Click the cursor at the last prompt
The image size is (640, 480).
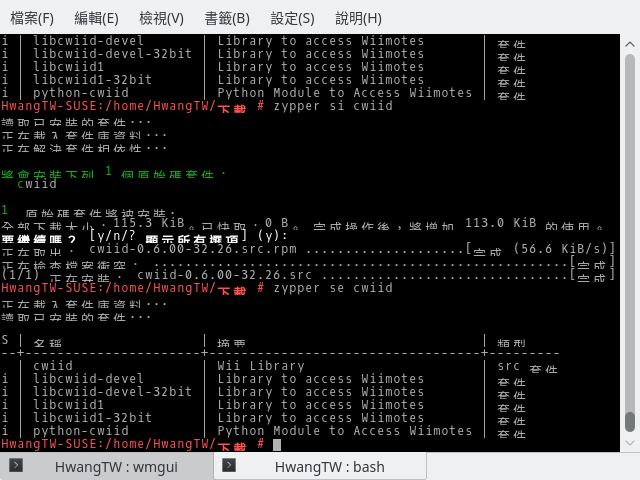click(277, 444)
